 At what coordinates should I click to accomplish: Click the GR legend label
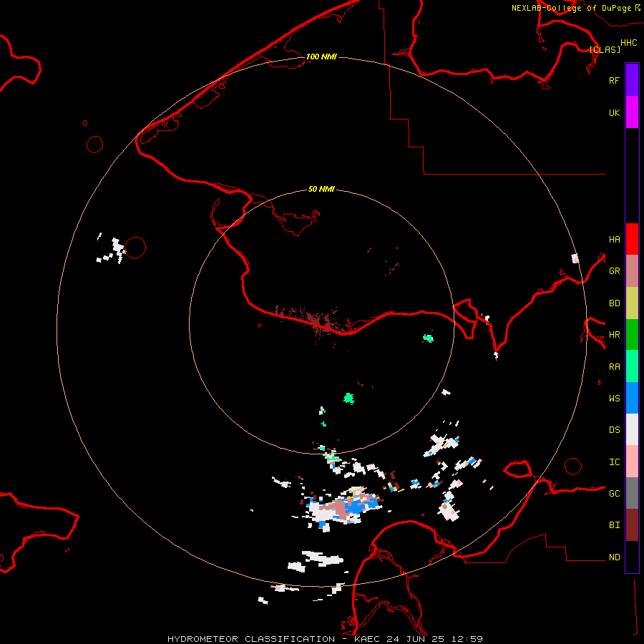pyautogui.click(x=614, y=271)
